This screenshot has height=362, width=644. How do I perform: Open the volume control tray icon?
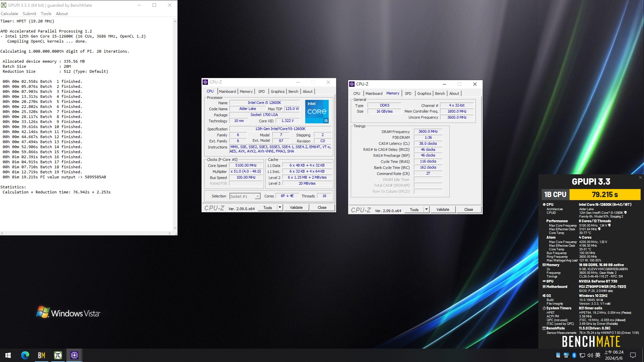590,355
